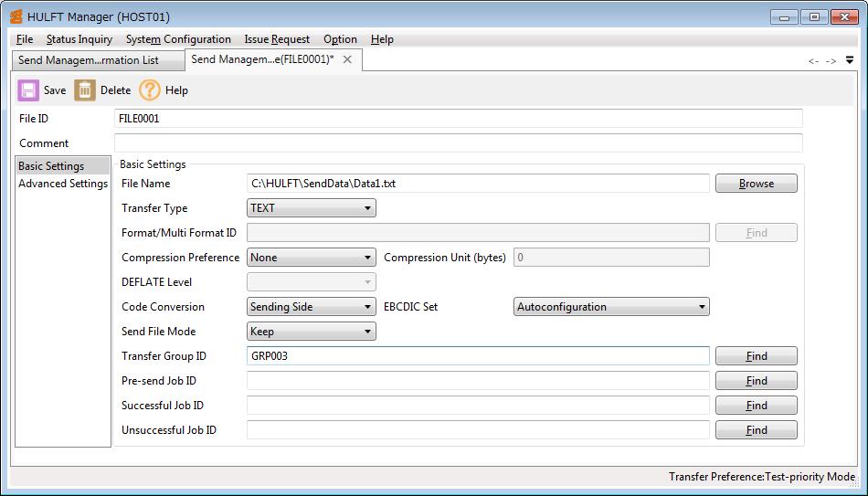This screenshot has height=496, width=868.
Task: Click Find button for Transfer Group ID
Action: 757,356
